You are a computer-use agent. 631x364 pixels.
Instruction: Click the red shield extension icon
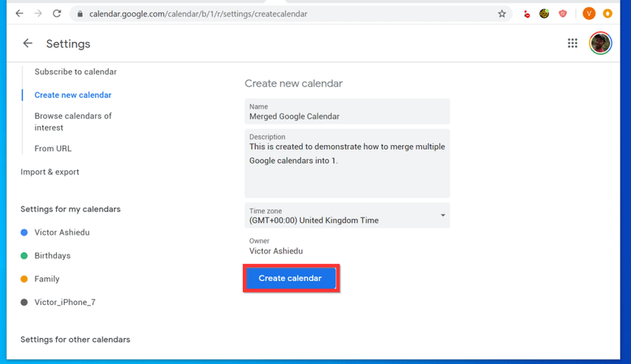click(x=562, y=14)
